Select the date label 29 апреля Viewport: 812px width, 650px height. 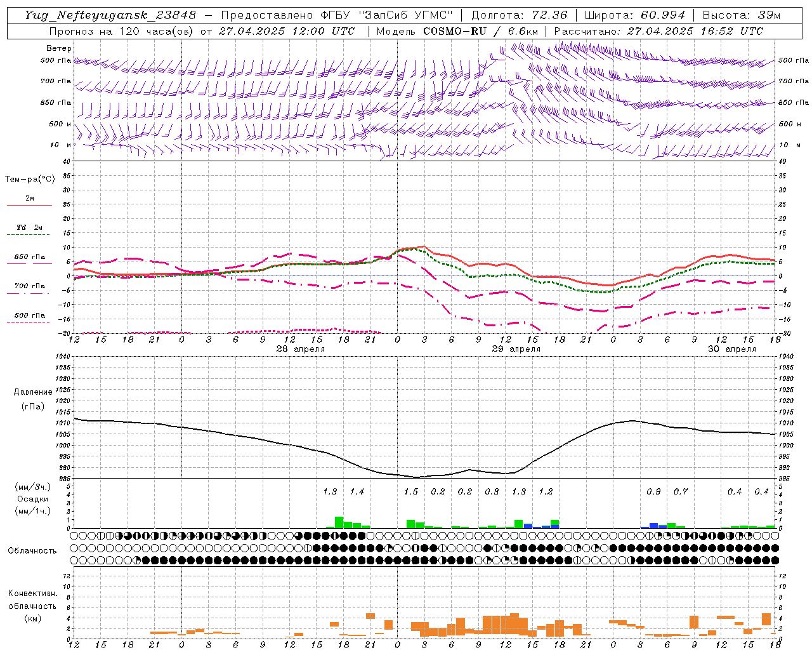pyautogui.click(x=516, y=349)
